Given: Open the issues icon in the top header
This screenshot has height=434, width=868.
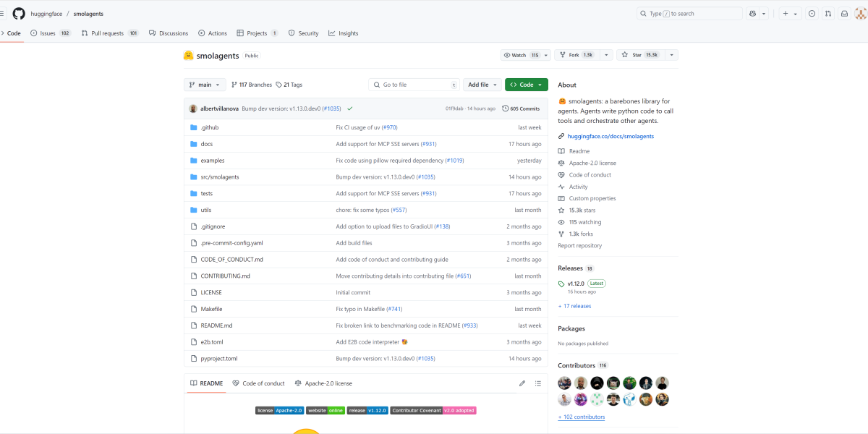Looking at the screenshot, I should [x=812, y=13].
